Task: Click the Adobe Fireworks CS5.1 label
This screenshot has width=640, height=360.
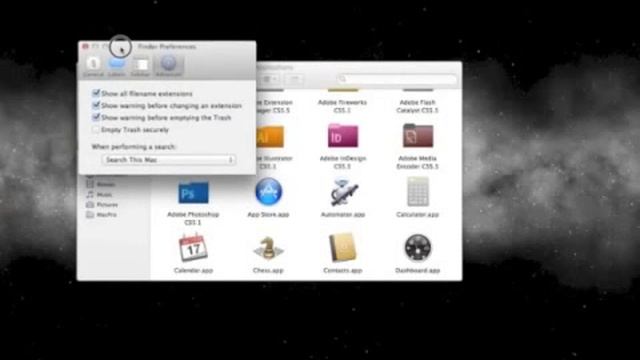Action: pyautogui.click(x=342, y=106)
